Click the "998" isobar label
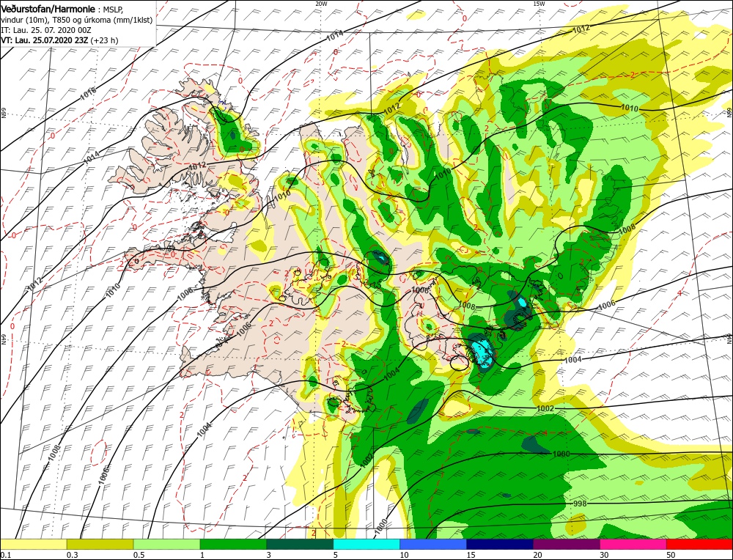 pos(580,504)
